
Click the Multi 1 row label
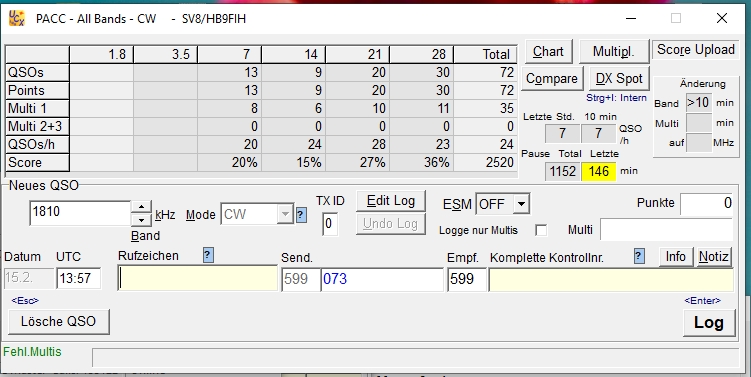37,109
